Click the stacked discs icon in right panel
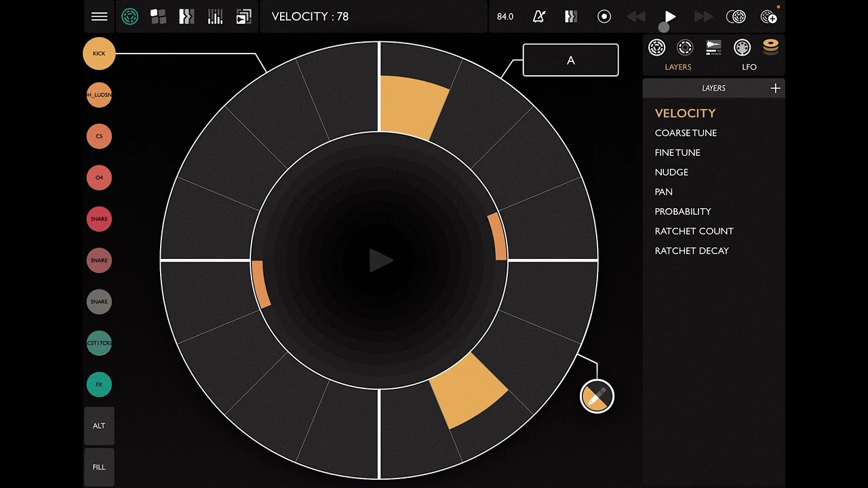The width and height of the screenshot is (868, 488). pos(770,47)
